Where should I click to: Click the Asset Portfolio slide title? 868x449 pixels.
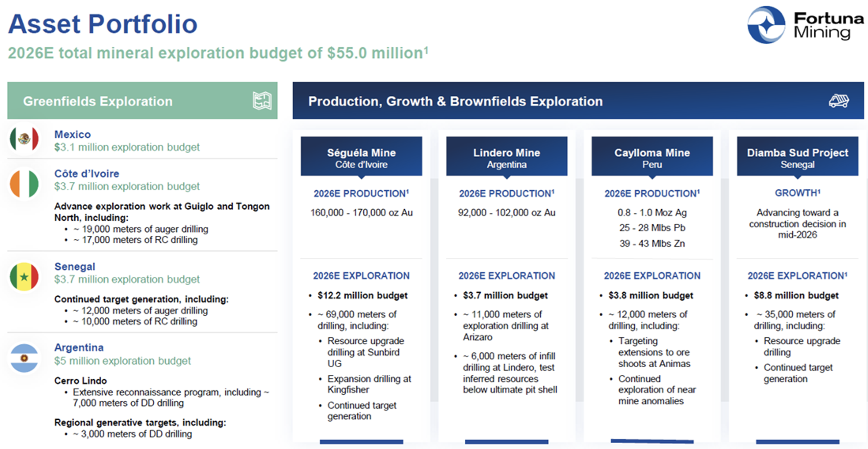(x=103, y=24)
